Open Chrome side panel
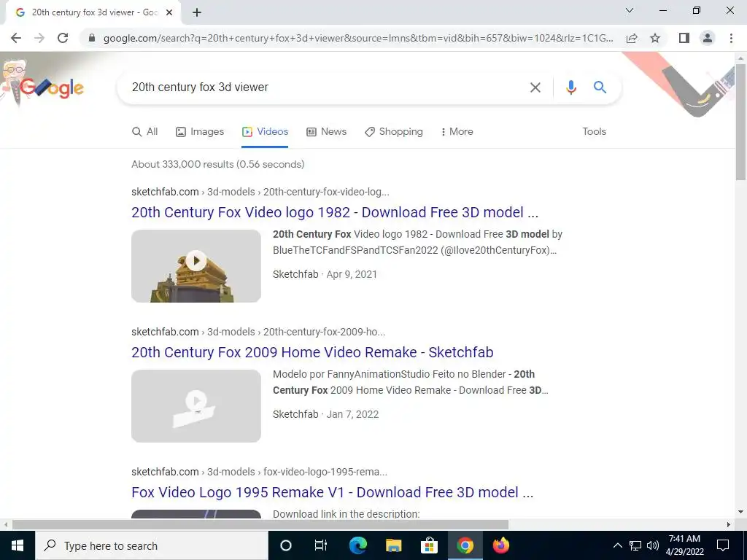Viewport: 747px width, 560px height. pos(684,38)
